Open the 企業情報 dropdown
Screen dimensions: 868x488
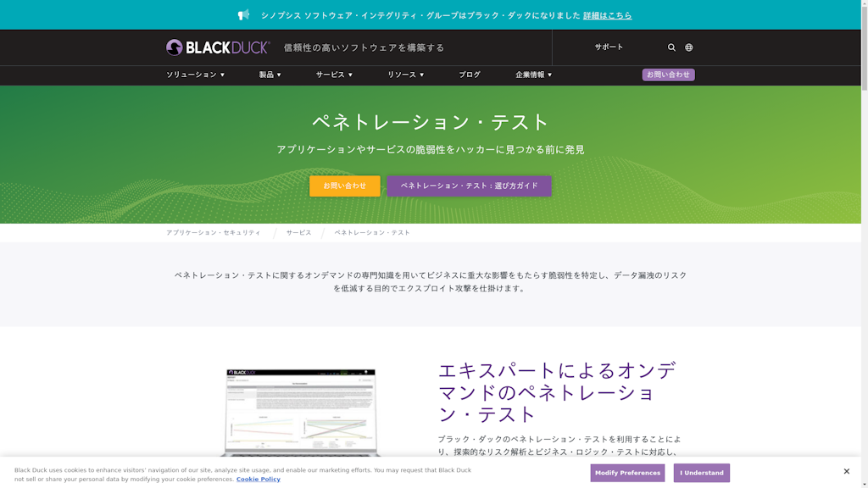pos(532,75)
